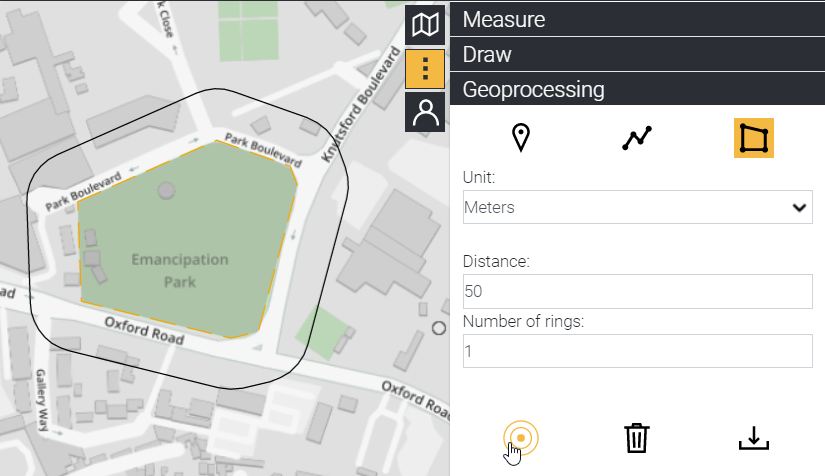Screen dimensions: 825x476
Task: Delete geometries with the trash icon
Action: click(637, 438)
